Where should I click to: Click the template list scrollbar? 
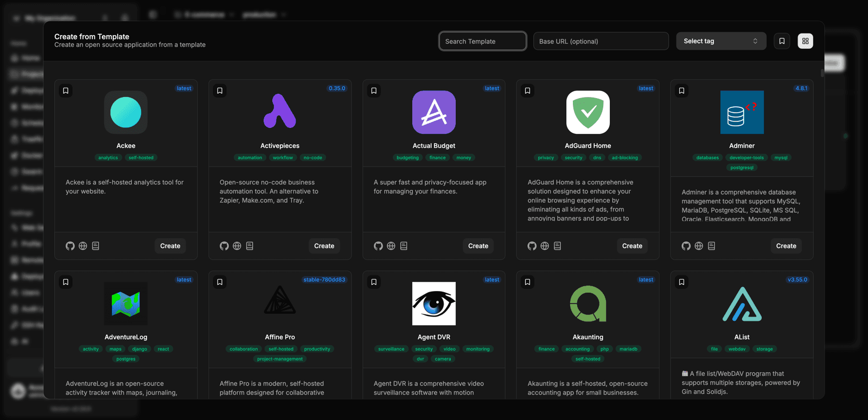coord(822,73)
